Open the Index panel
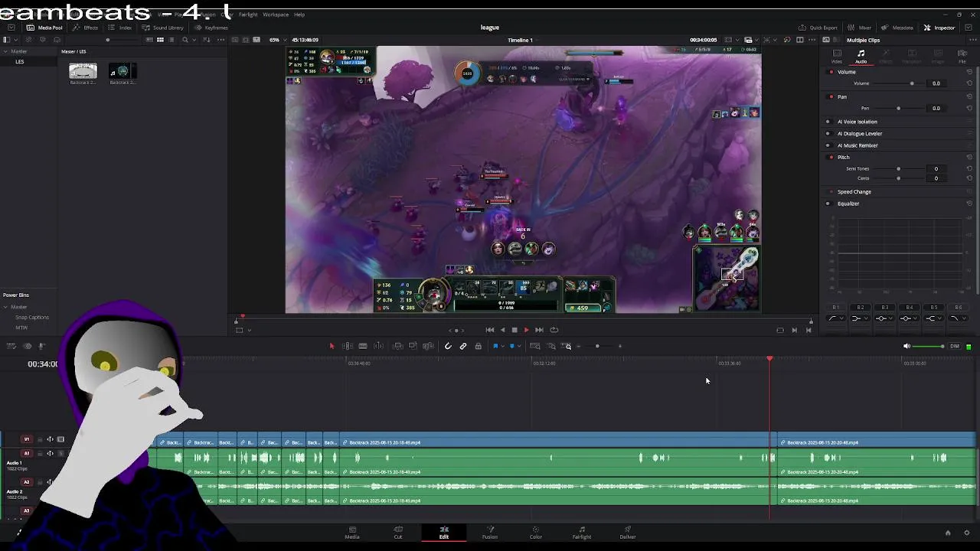Viewport: 980px width, 551px height. [x=120, y=28]
